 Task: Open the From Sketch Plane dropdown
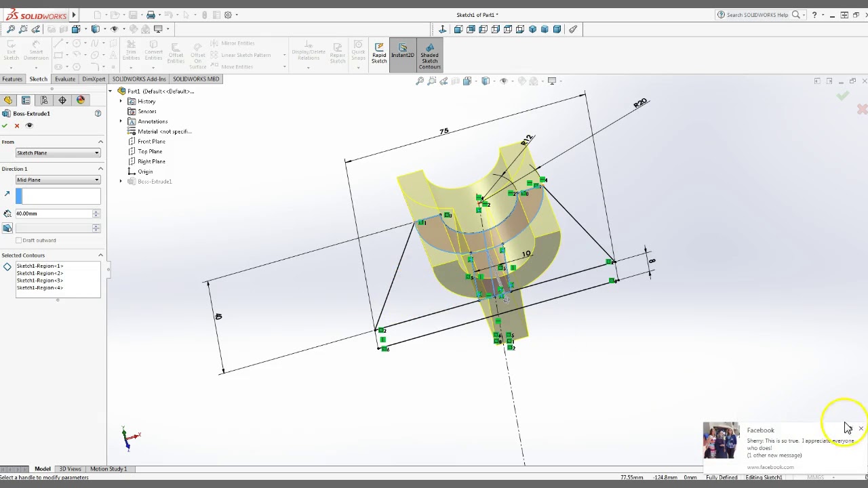coord(58,152)
